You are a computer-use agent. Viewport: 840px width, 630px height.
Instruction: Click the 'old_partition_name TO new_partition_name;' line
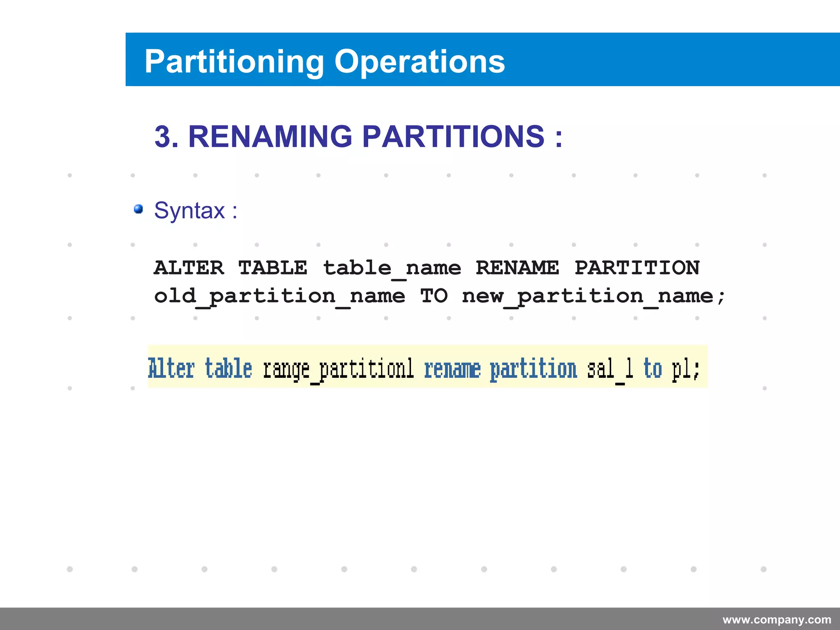pyautogui.click(x=440, y=297)
